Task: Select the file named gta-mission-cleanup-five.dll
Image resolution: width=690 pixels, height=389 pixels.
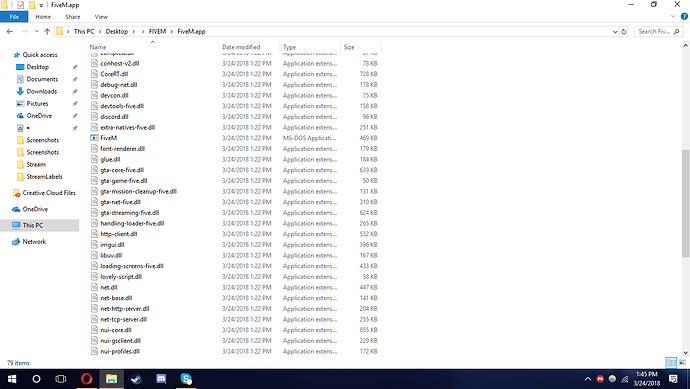Action: 138,191
